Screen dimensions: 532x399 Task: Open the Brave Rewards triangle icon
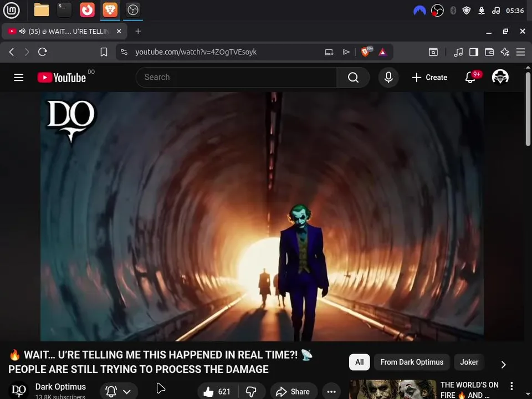pyautogui.click(x=383, y=52)
